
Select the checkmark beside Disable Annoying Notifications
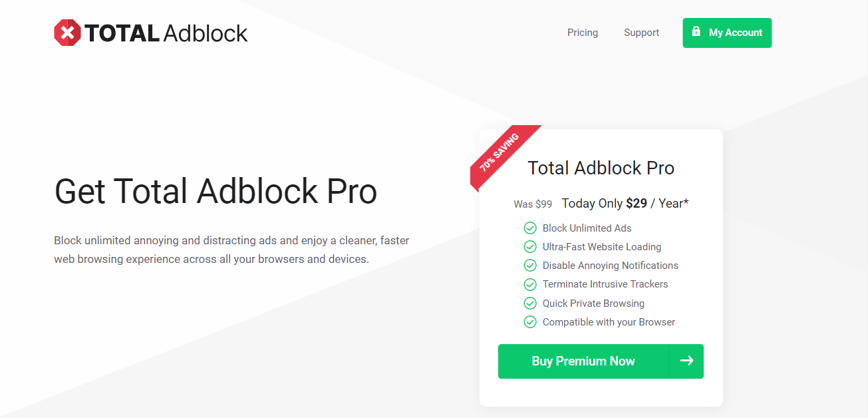pos(530,265)
